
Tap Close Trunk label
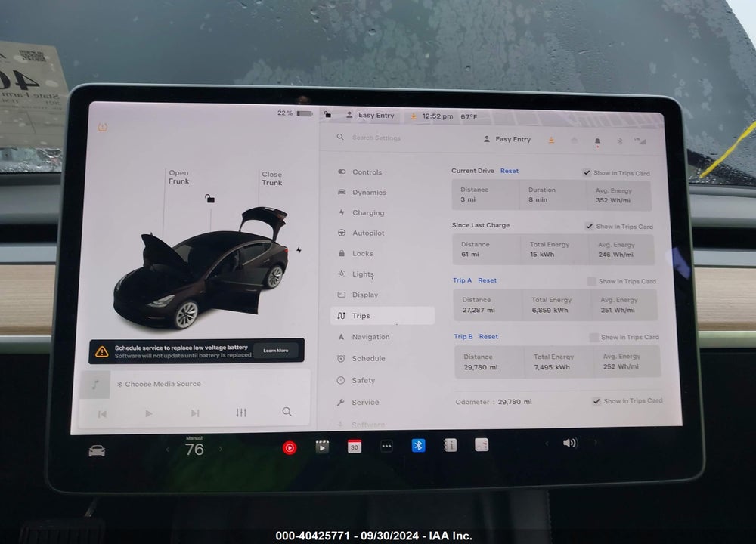[x=272, y=178]
